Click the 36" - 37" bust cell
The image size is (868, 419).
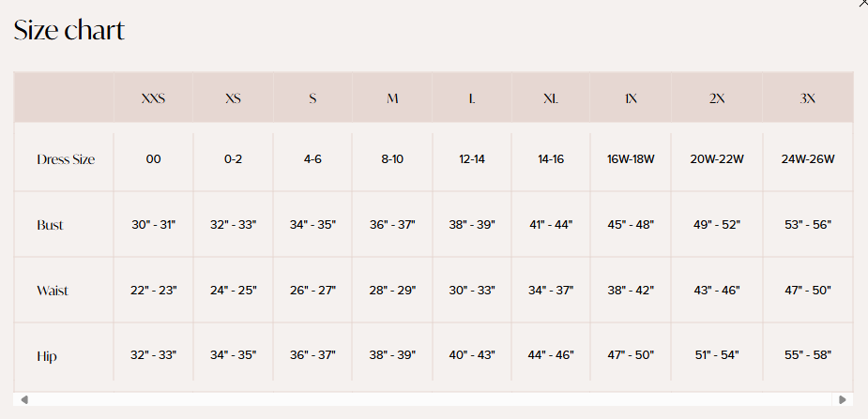392,225
